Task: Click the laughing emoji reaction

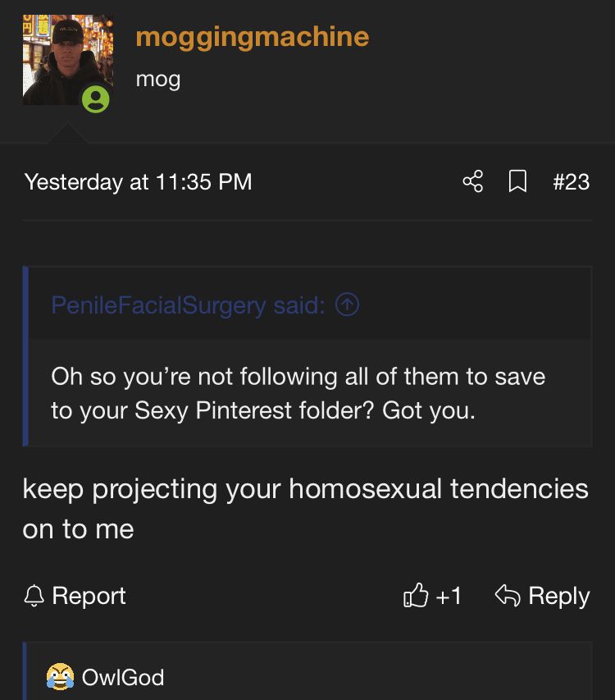Action: pos(60,676)
